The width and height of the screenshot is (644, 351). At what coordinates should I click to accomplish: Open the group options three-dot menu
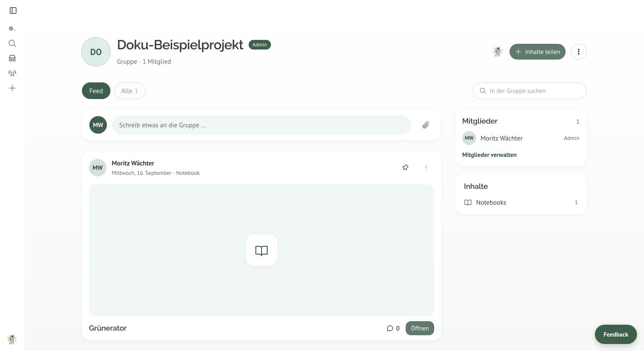579,52
